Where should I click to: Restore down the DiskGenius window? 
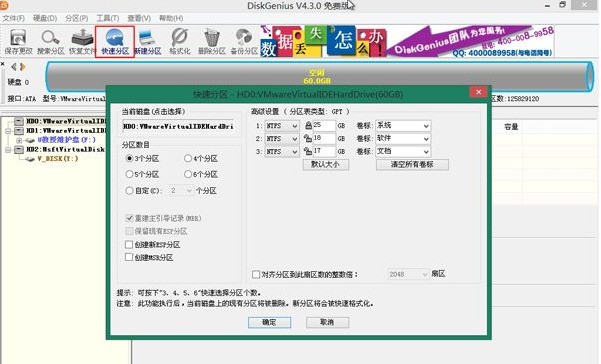[562, 5]
